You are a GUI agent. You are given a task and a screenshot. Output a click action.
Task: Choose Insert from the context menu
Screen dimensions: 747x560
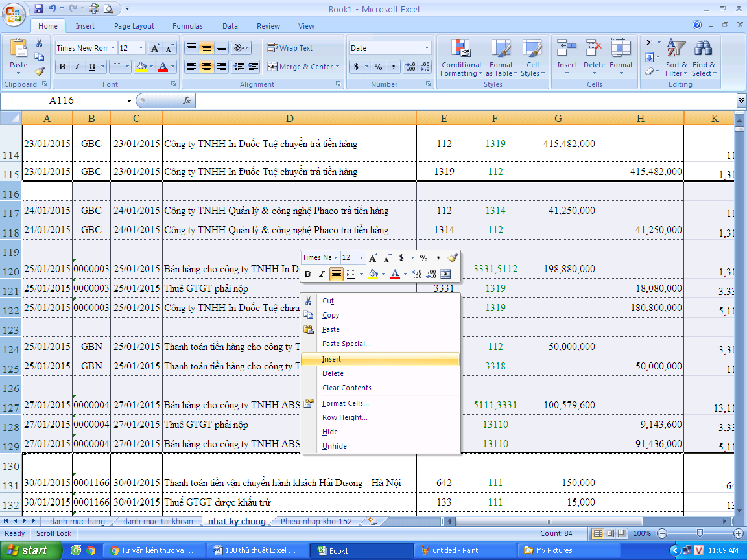pos(331,359)
